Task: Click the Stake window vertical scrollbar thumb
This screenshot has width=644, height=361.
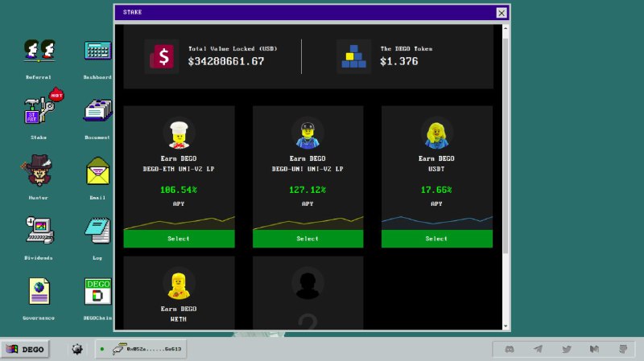Action: 506,146
